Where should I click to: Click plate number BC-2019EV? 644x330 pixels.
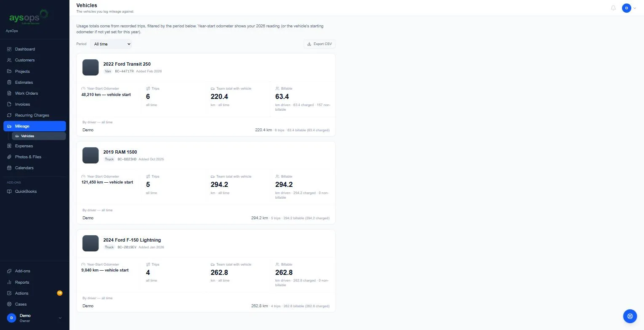pos(127,247)
